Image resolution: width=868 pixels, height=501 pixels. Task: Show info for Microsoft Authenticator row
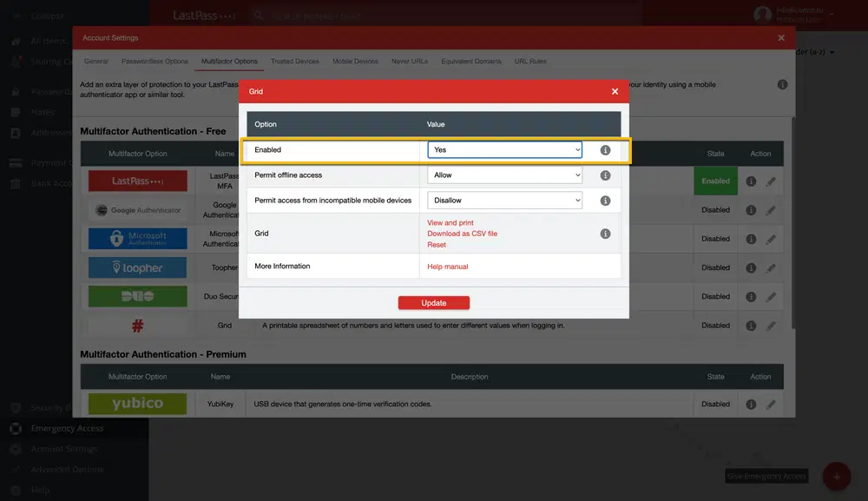point(751,239)
